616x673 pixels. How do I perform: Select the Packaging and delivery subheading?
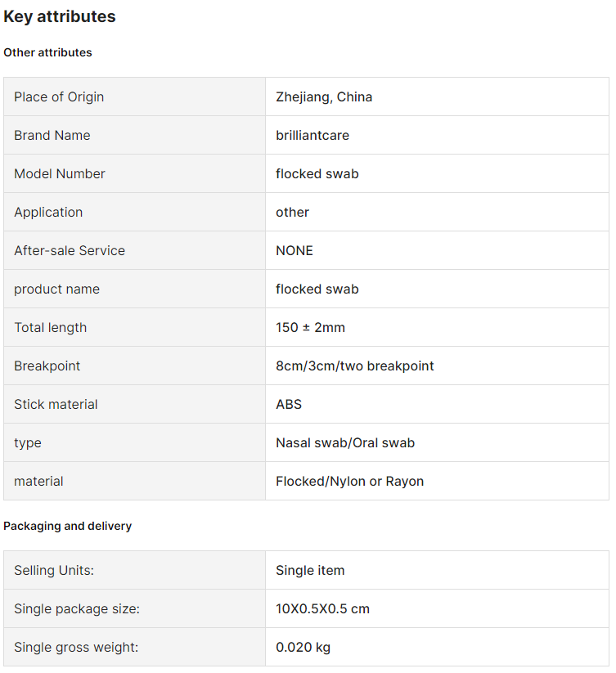tap(67, 526)
